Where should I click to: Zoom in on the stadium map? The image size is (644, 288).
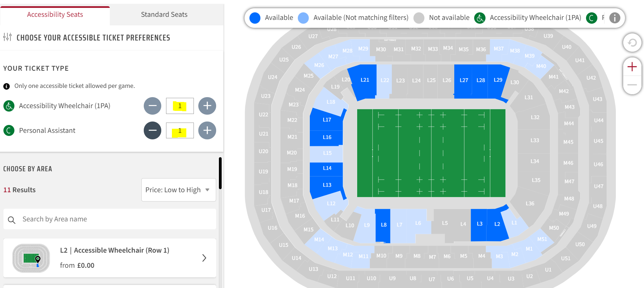tap(632, 67)
